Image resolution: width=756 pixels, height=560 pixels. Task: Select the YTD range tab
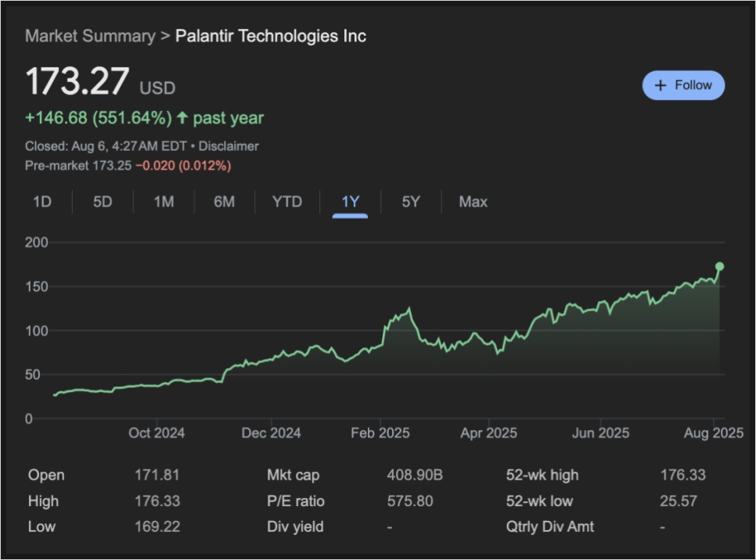(x=287, y=202)
